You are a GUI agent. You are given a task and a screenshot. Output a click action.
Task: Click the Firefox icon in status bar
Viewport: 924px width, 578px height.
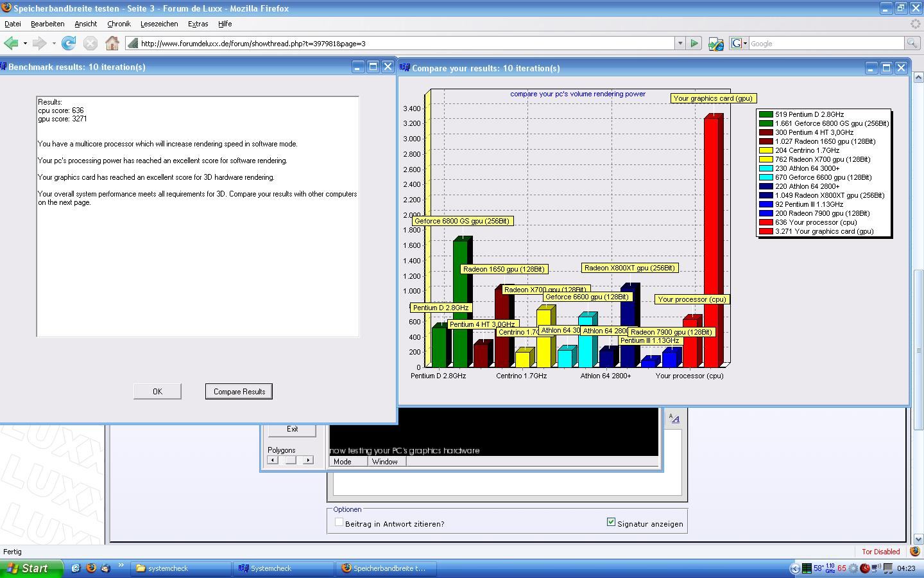(916, 551)
